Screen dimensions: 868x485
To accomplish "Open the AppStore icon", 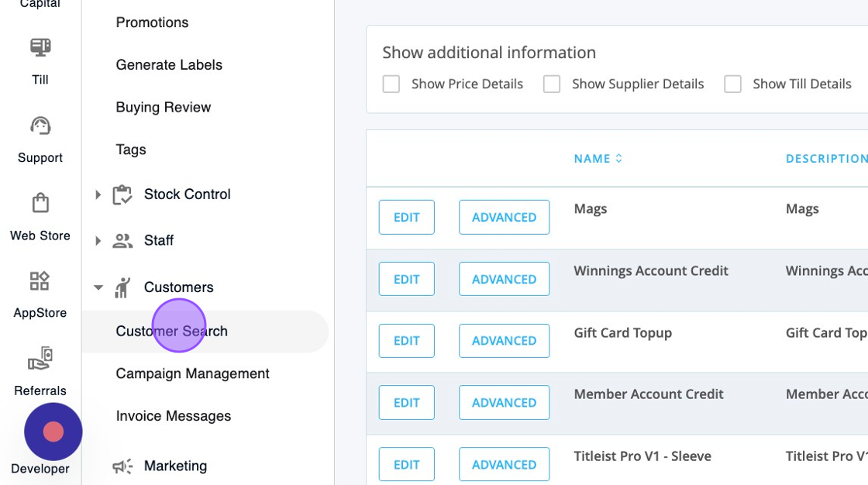I will coord(40,280).
